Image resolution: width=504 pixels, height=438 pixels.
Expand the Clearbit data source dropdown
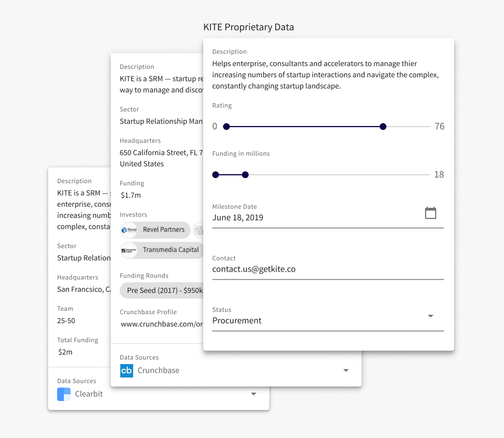tap(253, 394)
